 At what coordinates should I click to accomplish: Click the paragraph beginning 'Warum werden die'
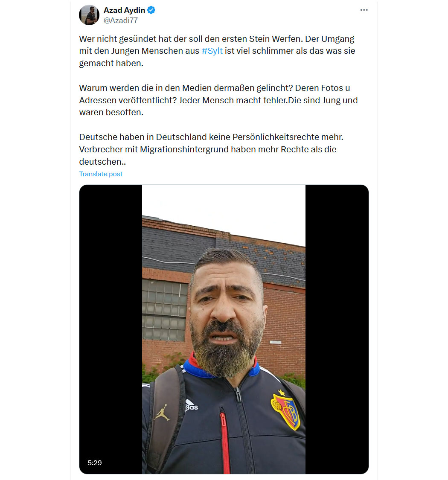(x=218, y=100)
